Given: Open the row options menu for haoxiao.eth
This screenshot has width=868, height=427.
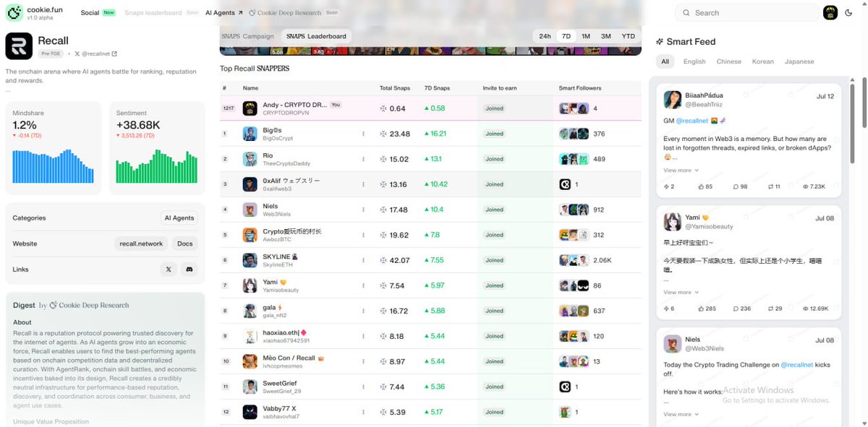Looking at the screenshot, I should [363, 336].
